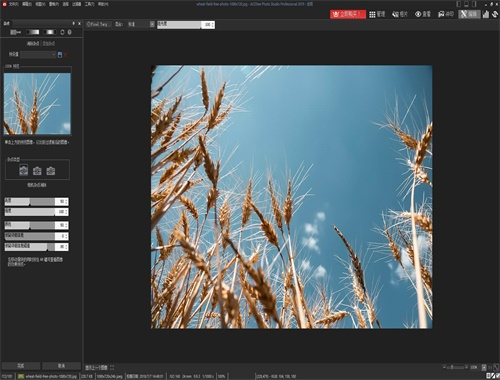Adjust the preserve detail slider valued 0
Viewport: 500px width, 380px height.
(30, 236)
